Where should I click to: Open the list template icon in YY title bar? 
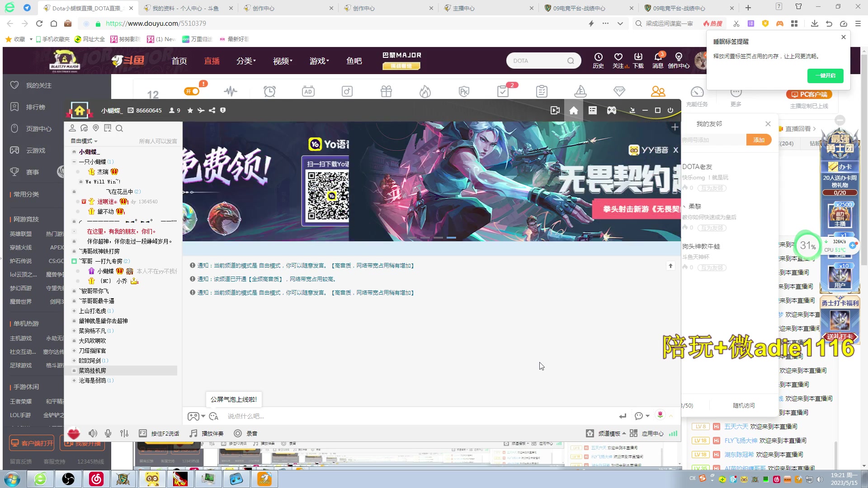(x=593, y=110)
